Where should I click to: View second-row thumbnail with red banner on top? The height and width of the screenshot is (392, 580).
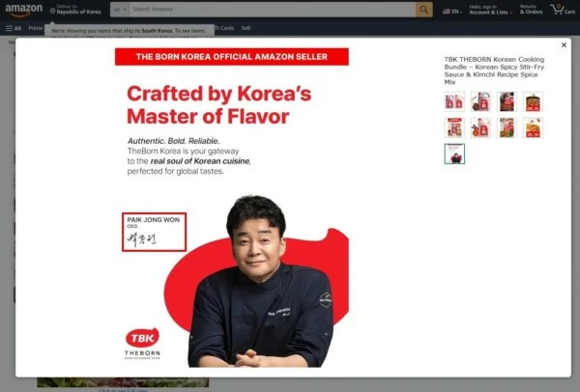coord(454,127)
